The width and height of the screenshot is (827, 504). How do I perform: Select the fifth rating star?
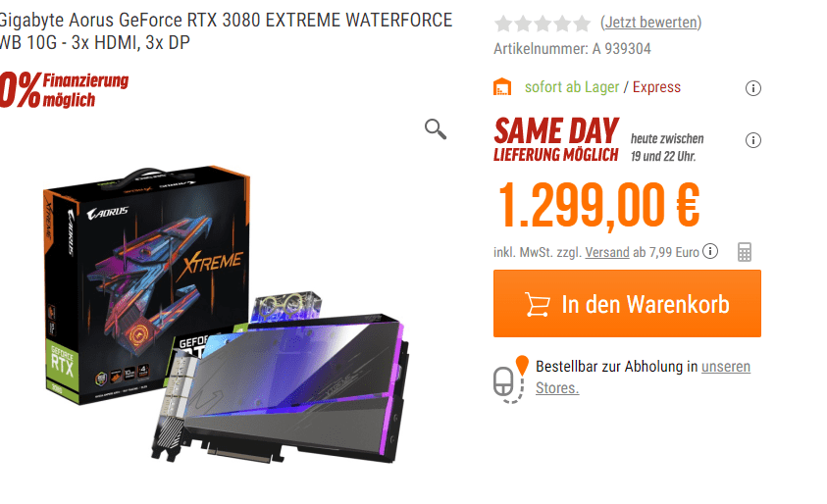pos(583,24)
